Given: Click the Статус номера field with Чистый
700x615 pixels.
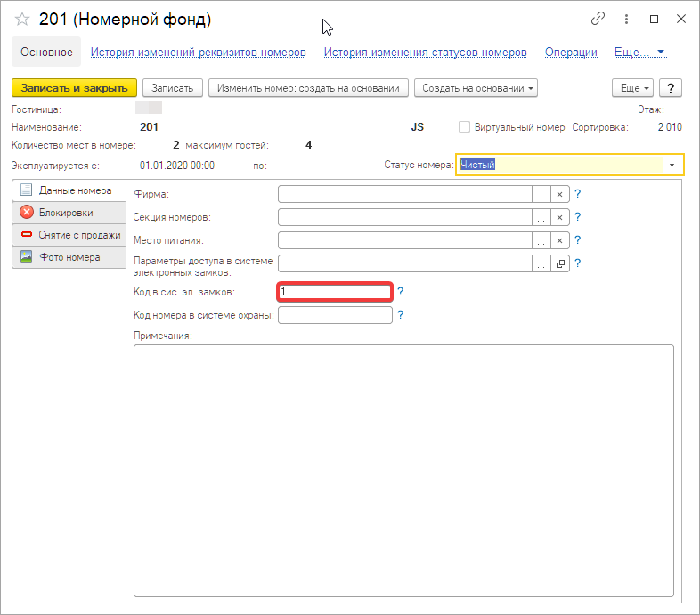Looking at the screenshot, I should click(561, 165).
